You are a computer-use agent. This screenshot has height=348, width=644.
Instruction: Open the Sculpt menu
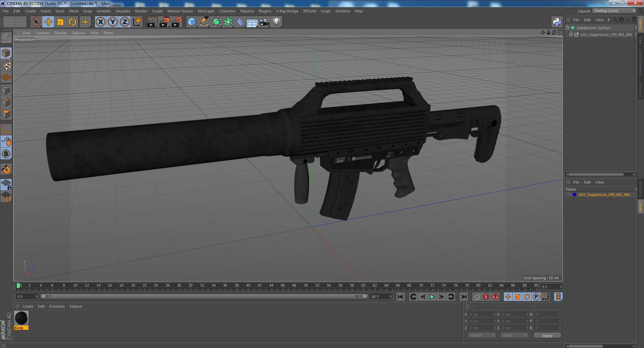(x=157, y=11)
